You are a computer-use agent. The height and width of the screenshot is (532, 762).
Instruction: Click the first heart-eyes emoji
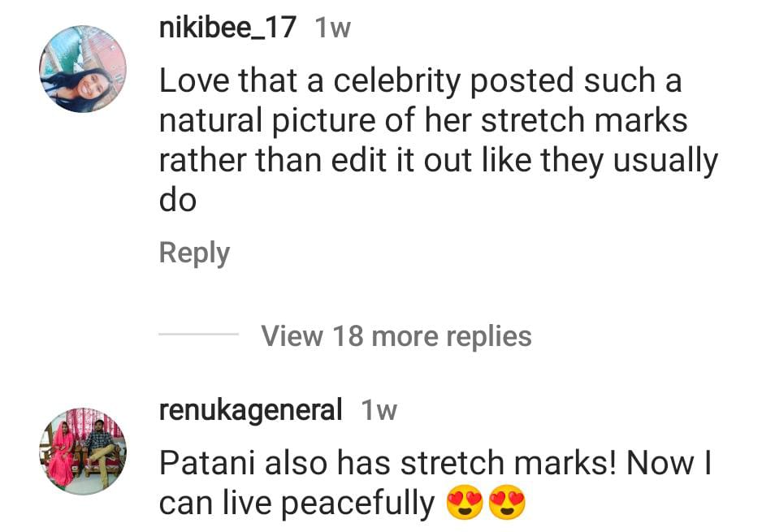point(465,503)
